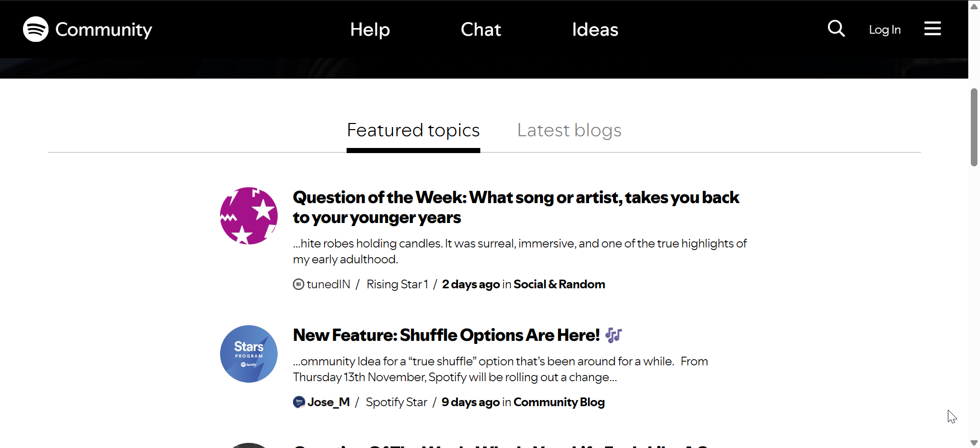
Task: Click Jose_M's small profile avatar icon
Action: (x=299, y=402)
